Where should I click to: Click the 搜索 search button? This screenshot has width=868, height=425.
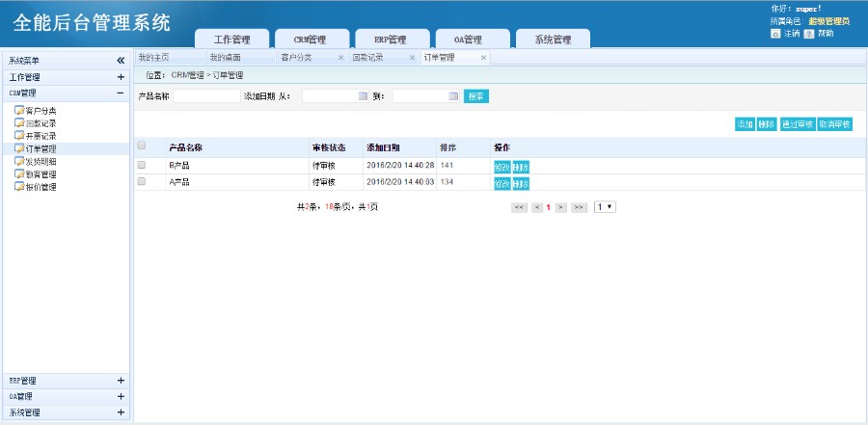point(476,96)
